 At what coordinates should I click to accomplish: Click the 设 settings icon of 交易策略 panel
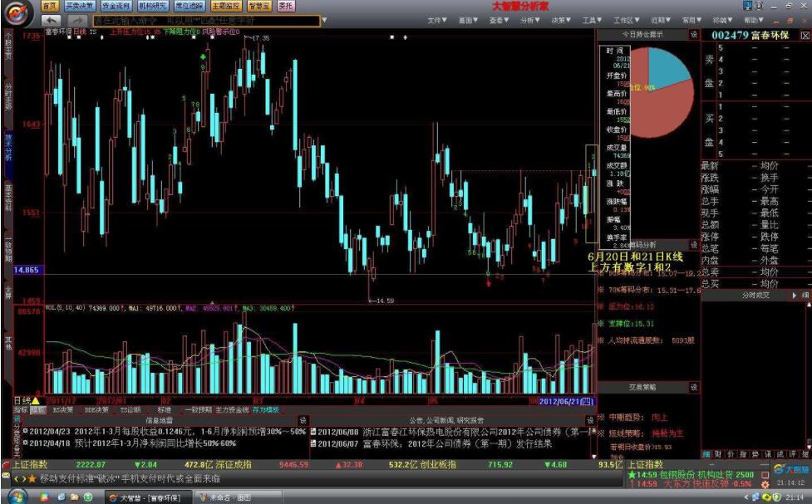[x=693, y=387]
